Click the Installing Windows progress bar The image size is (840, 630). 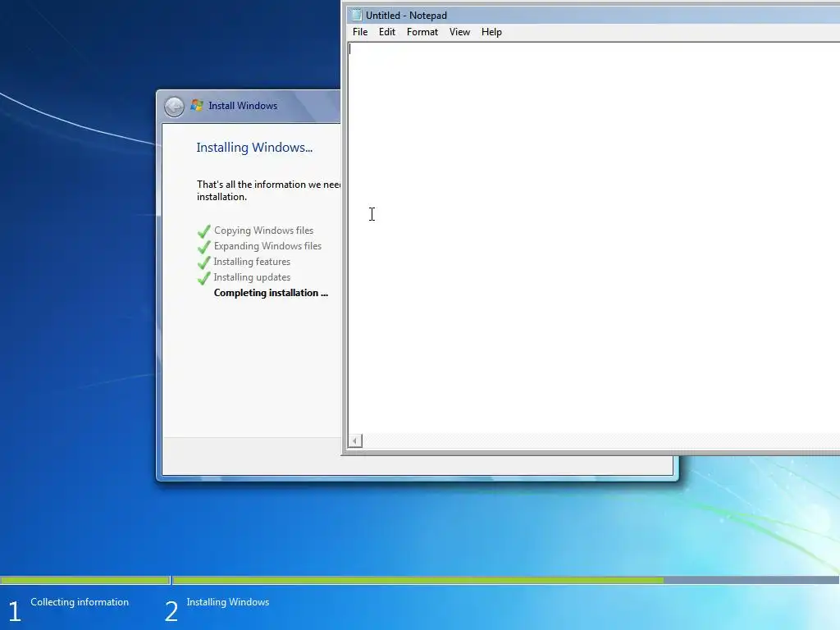click(505, 580)
